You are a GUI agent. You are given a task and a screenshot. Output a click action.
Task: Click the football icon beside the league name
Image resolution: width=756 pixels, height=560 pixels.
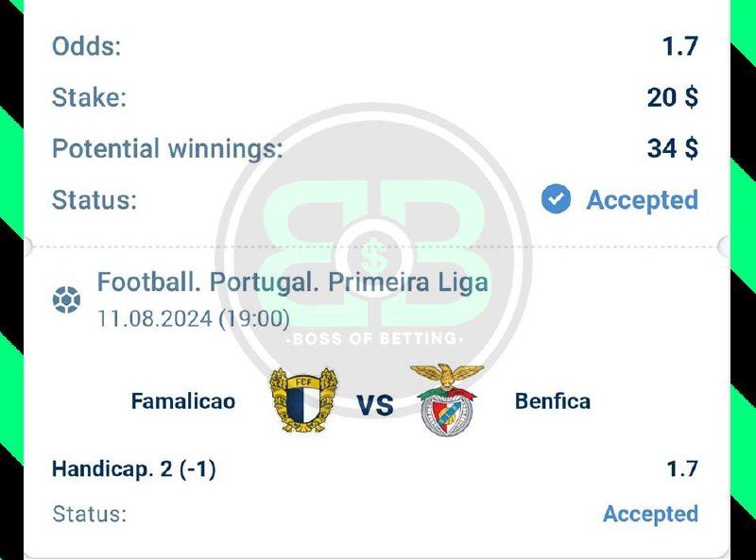point(66,301)
